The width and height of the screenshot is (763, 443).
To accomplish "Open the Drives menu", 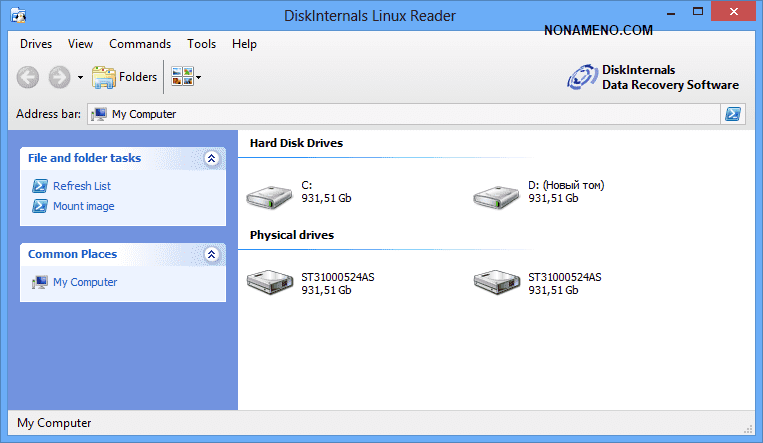I will tap(36, 44).
